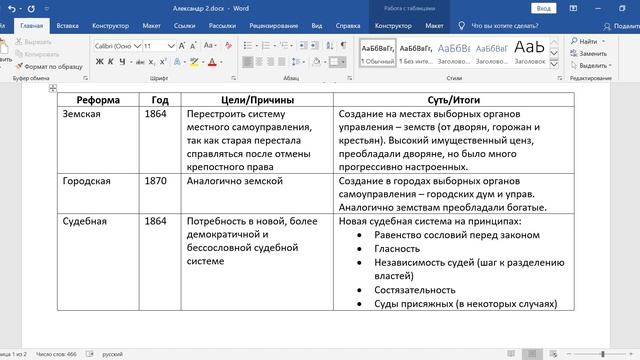Switch to print layout view
This screenshot has width=640, height=360.
(532, 354)
